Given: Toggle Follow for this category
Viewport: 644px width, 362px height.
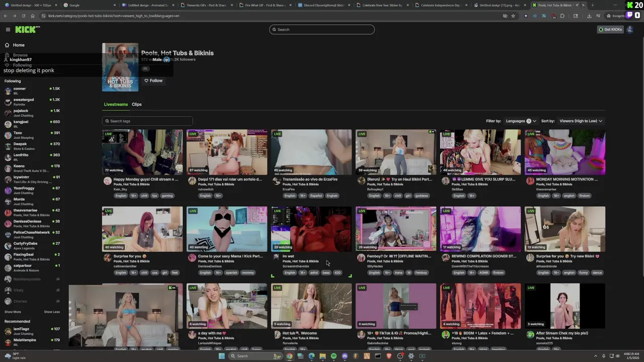Looking at the screenshot, I should click(153, 80).
